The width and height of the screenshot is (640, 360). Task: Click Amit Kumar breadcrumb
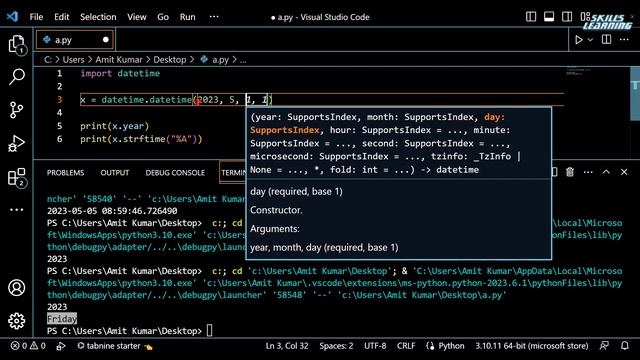(119, 60)
